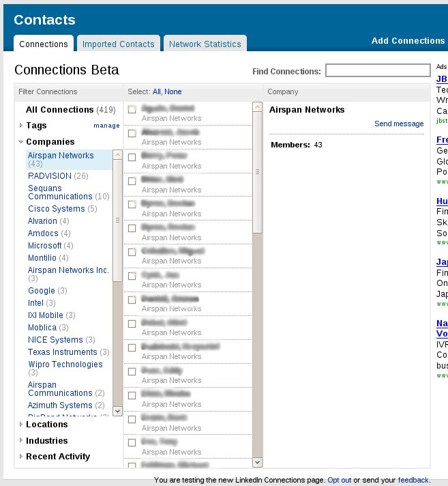Filter by Wipro Technologies company
The width and height of the screenshot is (448, 486).
[x=65, y=368]
